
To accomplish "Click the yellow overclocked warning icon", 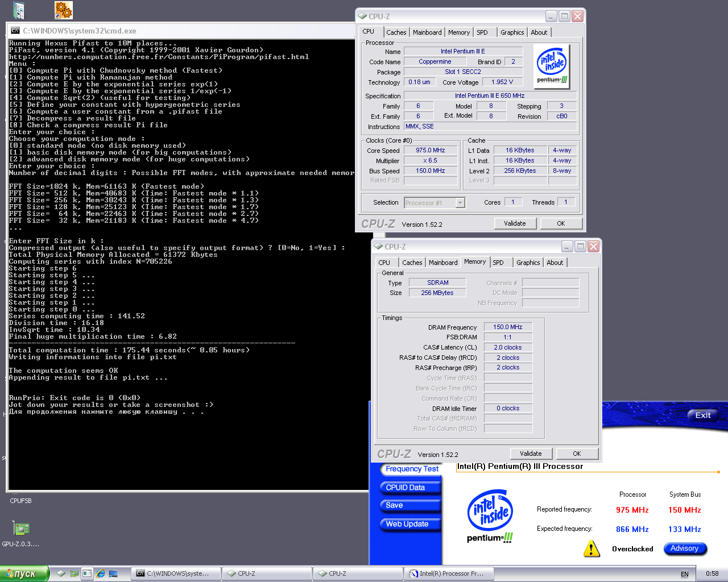I will click(x=591, y=548).
